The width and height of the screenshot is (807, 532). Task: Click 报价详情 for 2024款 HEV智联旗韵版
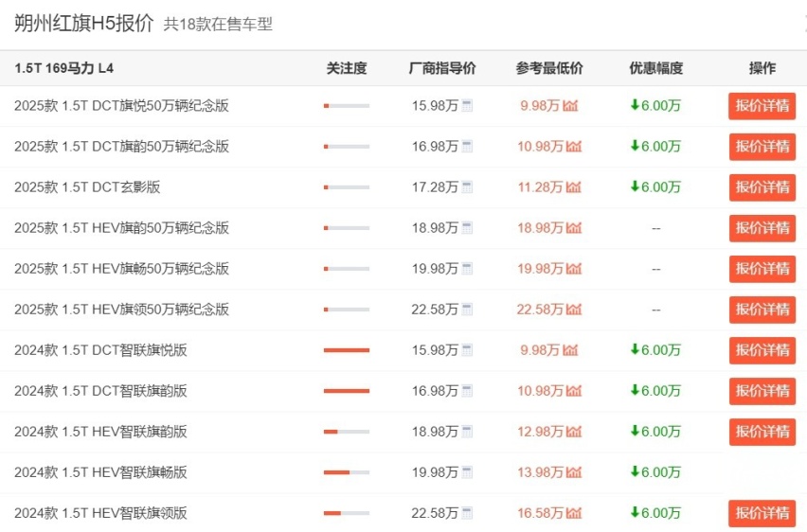[x=762, y=432]
